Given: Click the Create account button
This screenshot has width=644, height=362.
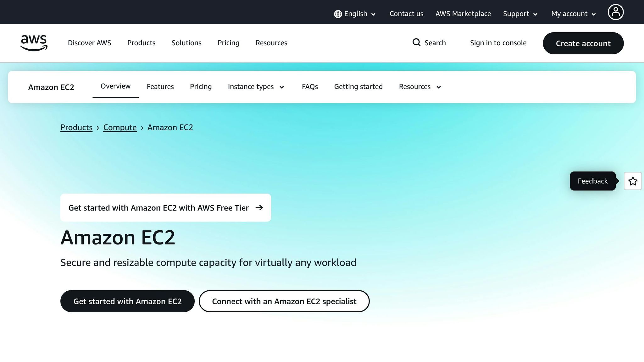Looking at the screenshot, I should 583,43.
